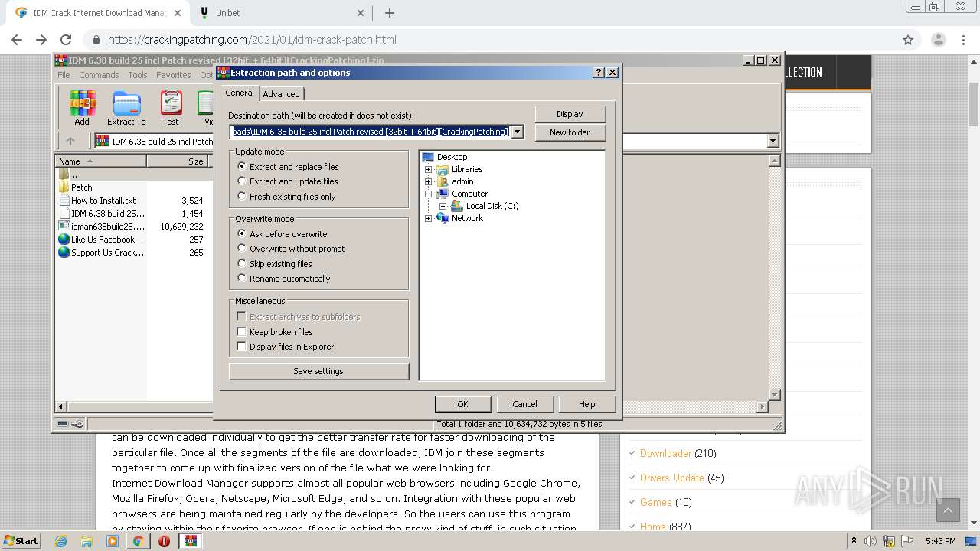Open the WinRAR address bar dropdown
The image size is (980, 551).
point(773,141)
